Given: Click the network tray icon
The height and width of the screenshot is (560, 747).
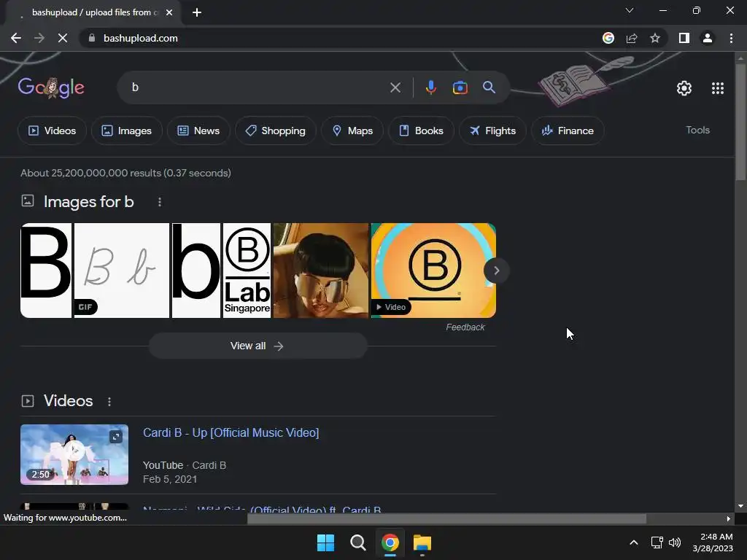Looking at the screenshot, I should pyautogui.click(x=657, y=542).
